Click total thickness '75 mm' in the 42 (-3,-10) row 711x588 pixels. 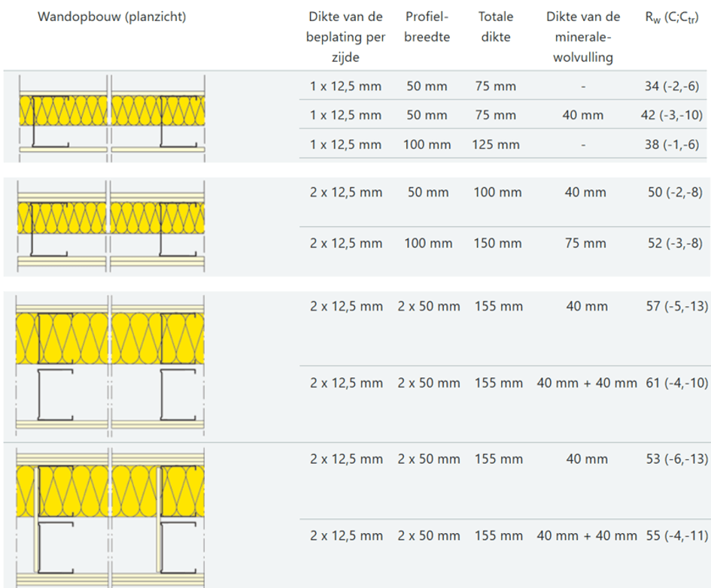pyautogui.click(x=496, y=115)
